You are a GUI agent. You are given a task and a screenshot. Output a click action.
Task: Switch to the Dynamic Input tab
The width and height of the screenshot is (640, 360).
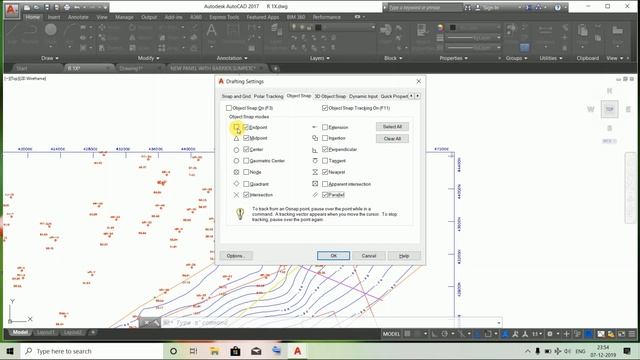click(363, 96)
